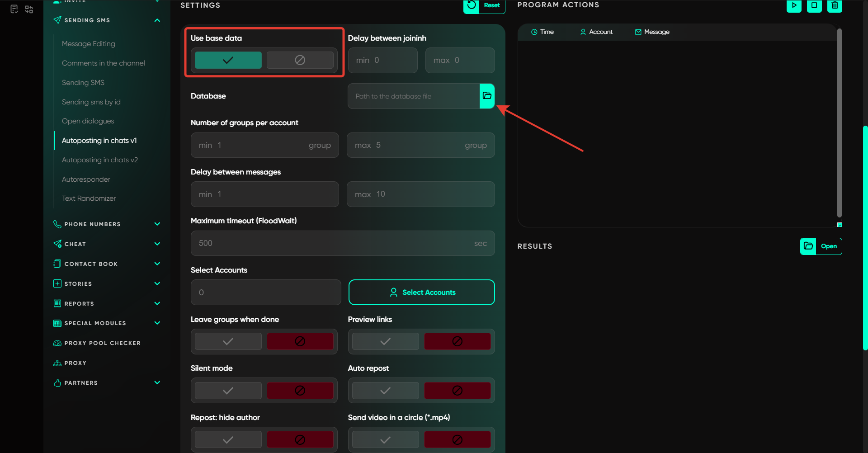Click the trash icon in Program Actions

(x=835, y=6)
